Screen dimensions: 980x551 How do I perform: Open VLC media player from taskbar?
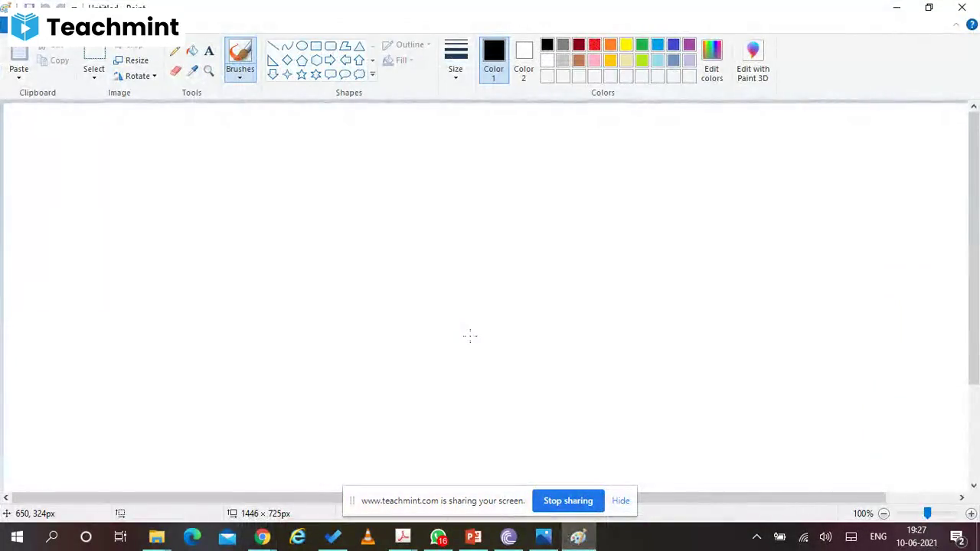click(x=368, y=536)
